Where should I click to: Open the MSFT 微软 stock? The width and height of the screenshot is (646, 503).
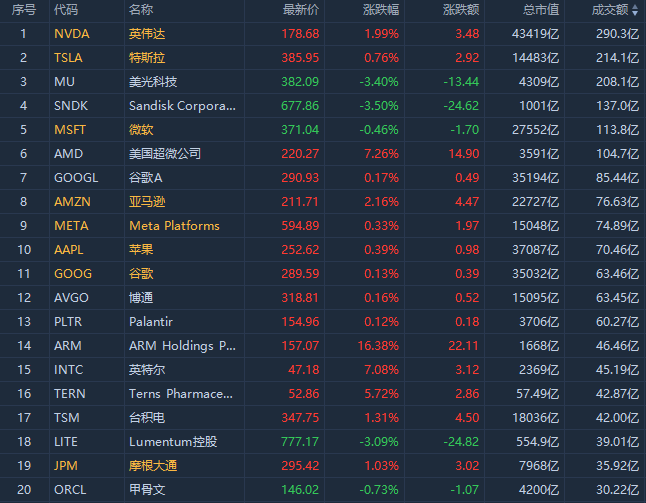(142, 130)
